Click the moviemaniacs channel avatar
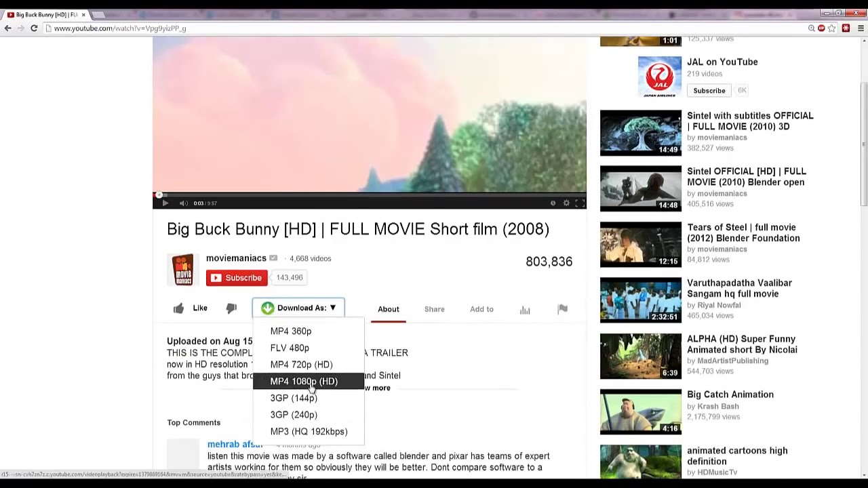The image size is (868, 488). (183, 270)
